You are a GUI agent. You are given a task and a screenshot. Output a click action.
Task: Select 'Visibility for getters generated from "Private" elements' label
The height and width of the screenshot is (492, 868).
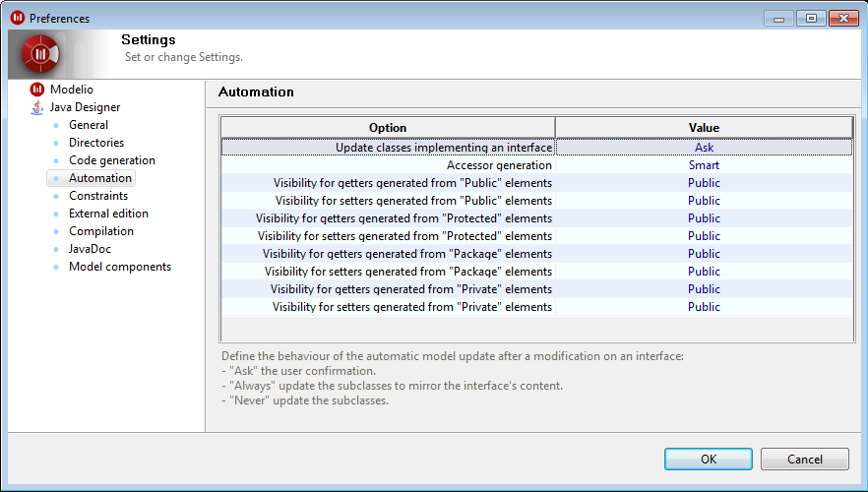[411, 289]
